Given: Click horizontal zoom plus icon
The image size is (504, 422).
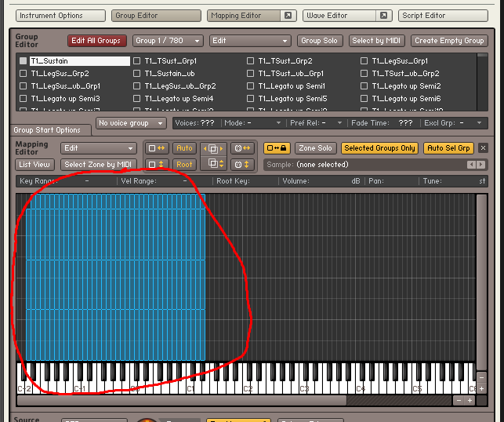Looking at the screenshot, I should 470,401.
